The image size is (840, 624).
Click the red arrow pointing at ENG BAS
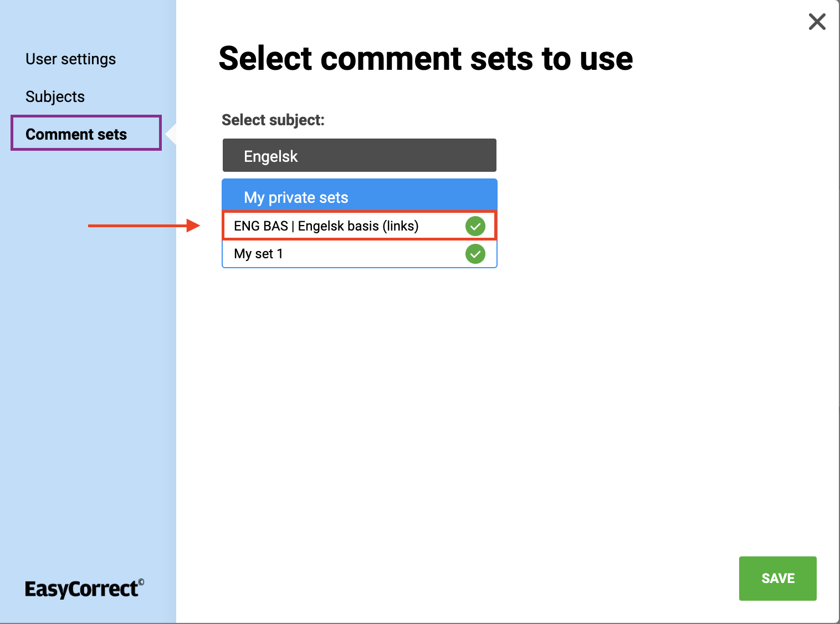point(144,226)
